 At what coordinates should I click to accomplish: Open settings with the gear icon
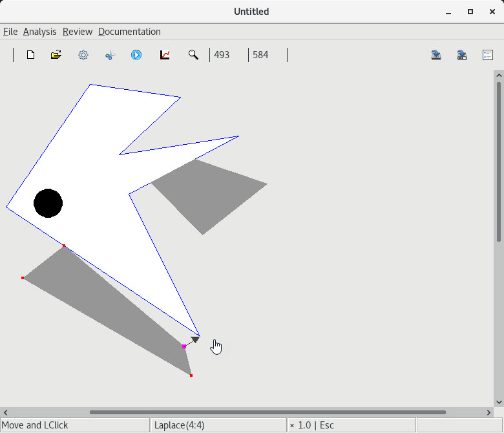point(83,55)
